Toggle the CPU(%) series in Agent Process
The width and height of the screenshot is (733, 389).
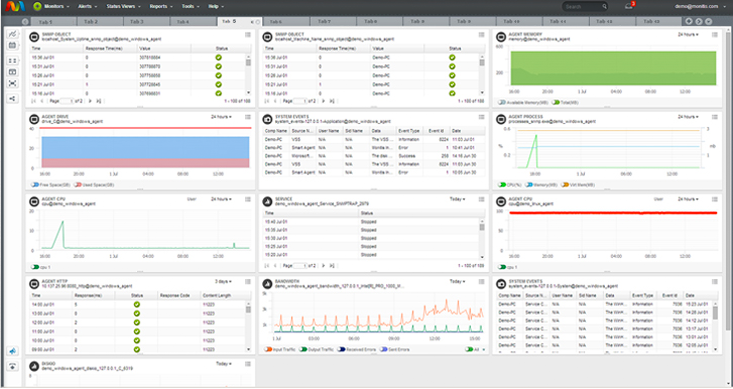point(502,185)
